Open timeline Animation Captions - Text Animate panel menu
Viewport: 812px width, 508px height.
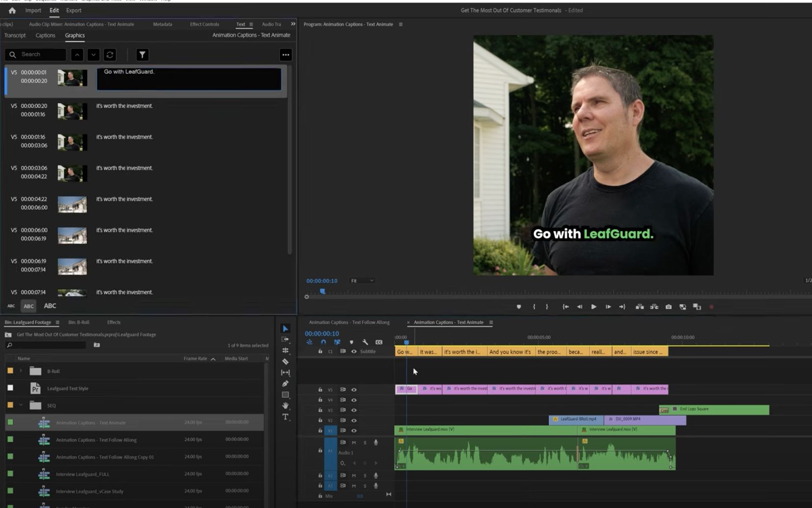[491, 323]
